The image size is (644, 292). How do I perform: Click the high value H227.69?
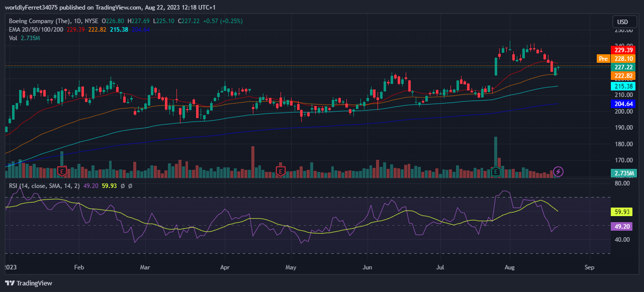tap(139, 22)
